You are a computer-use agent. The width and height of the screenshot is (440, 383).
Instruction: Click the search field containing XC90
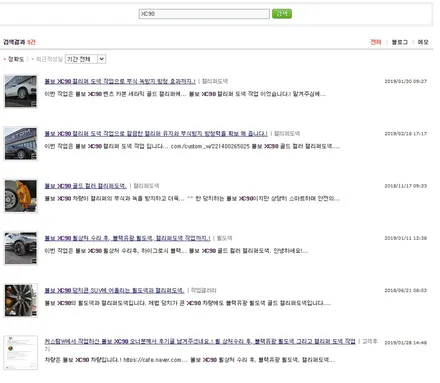click(204, 14)
